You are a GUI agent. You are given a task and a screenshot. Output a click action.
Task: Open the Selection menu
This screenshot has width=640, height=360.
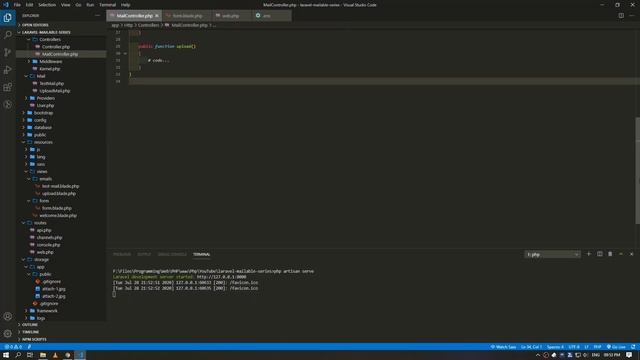click(x=47, y=5)
